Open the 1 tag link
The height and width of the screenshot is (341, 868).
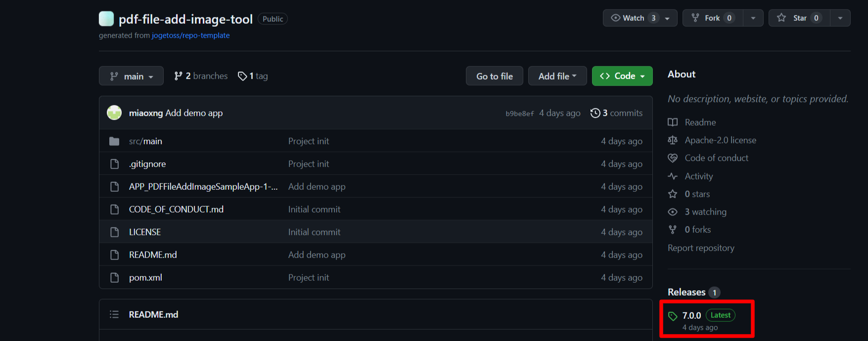pyautogui.click(x=253, y=76)
